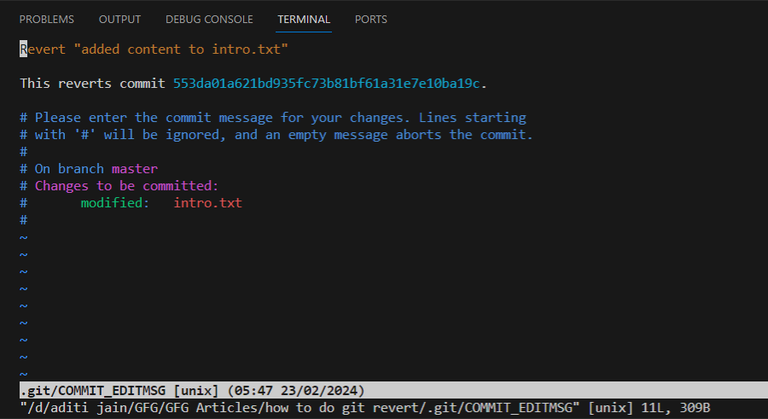Open the PORTS tab

pos(371,20)
